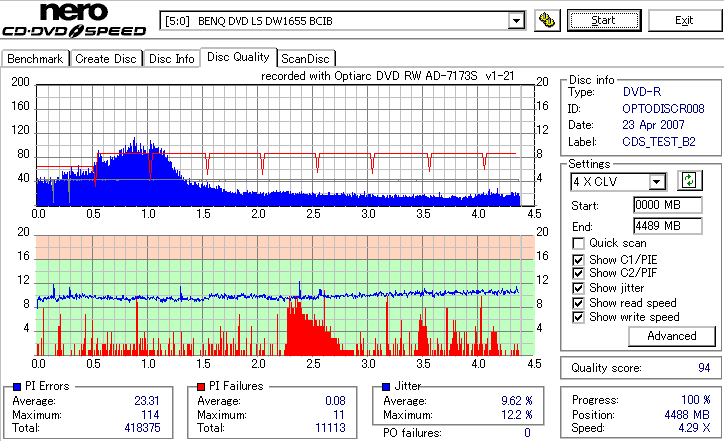Image resolution: width=724 pixels, height=441 pixels.
Task: Click the End position field 4489 MB
Action: pos(668,226)
